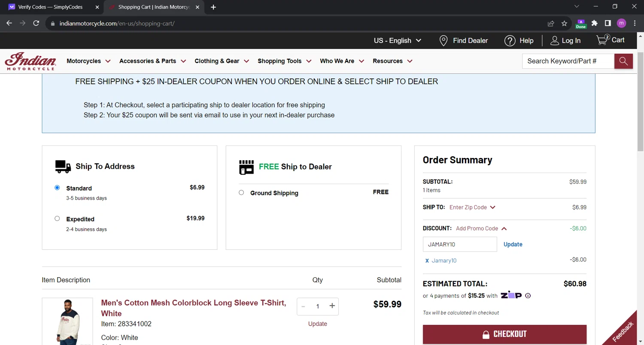Click the red search magnifier button
644x345 pixels.
point(623,61)
